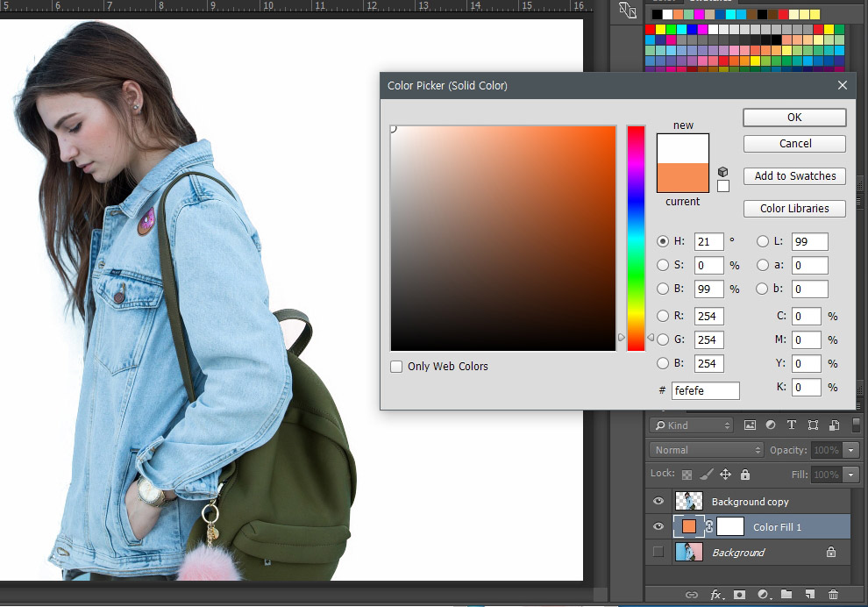The height and width of the screenshot is (607, 868).
Task: Select the RGB blue B radio button
Action: [663, 363]
